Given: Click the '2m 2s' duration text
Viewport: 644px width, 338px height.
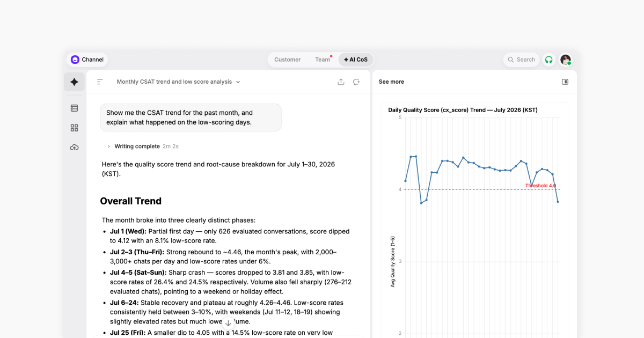Looking at the screenshot, I should pyautogui.click(x=171, y=146).
